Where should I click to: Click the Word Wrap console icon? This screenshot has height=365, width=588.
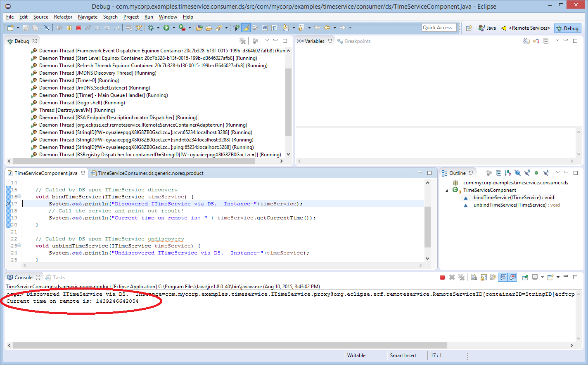coord(493,277)
